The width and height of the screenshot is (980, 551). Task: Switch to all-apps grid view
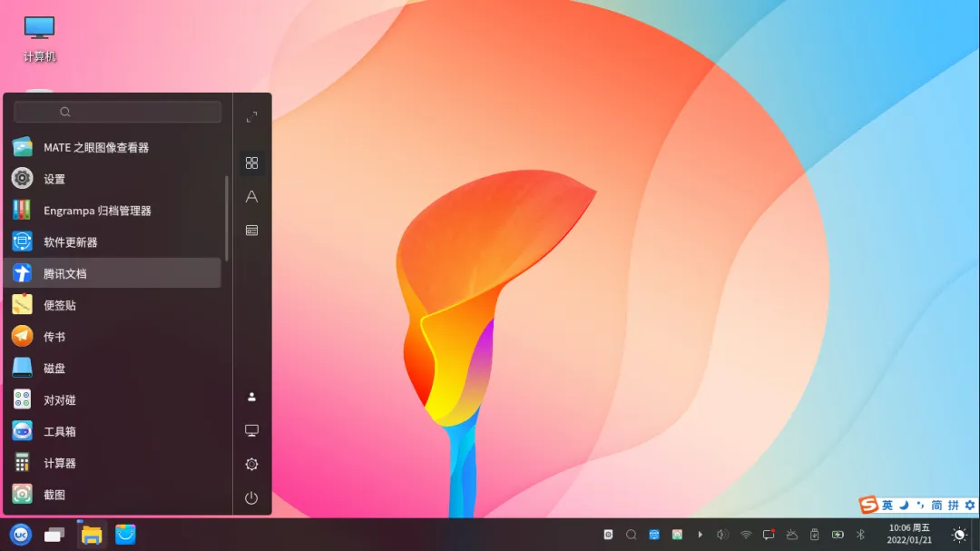point(252,163)
